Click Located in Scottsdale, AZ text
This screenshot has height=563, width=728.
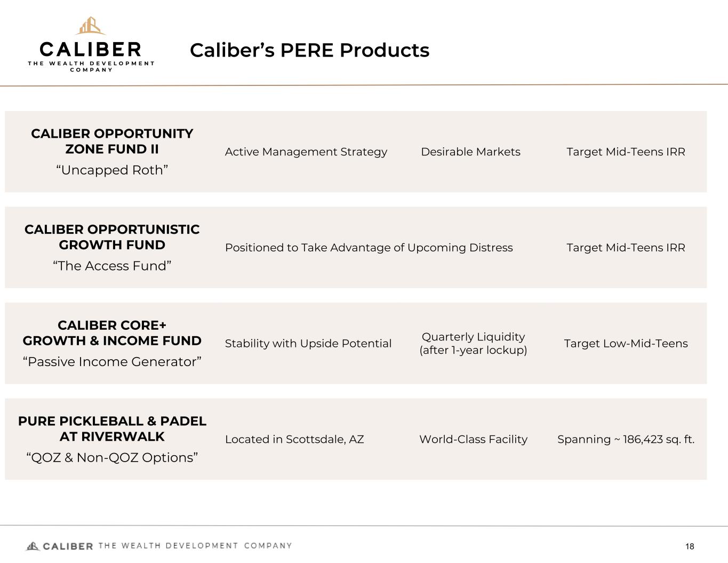pyautogui.click(x=294, y=440)
